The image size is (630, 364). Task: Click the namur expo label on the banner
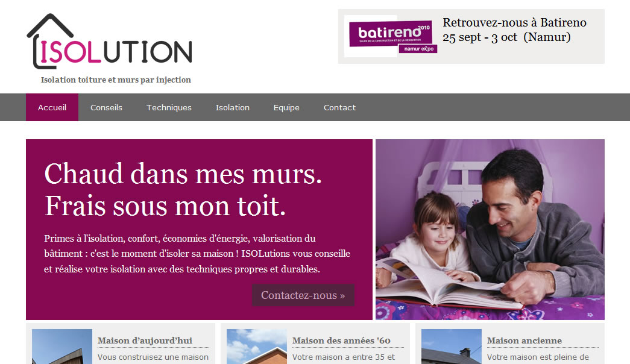click(x=418, y=49)
